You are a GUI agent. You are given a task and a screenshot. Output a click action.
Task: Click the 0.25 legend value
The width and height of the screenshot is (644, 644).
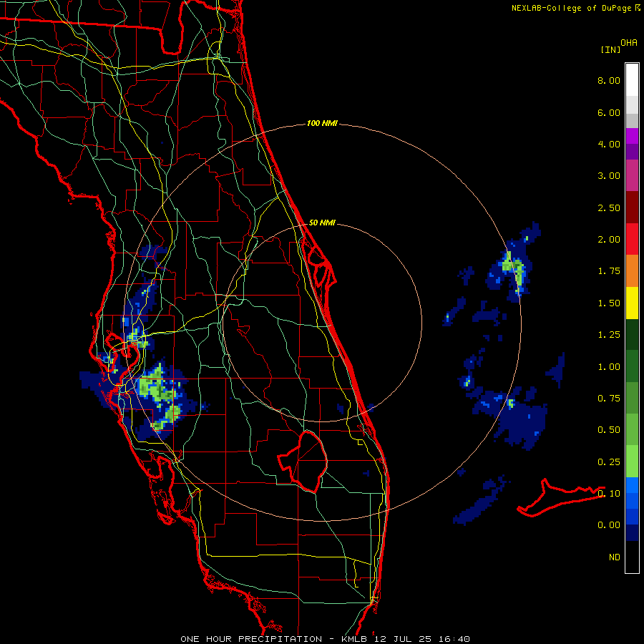(609, 462)
